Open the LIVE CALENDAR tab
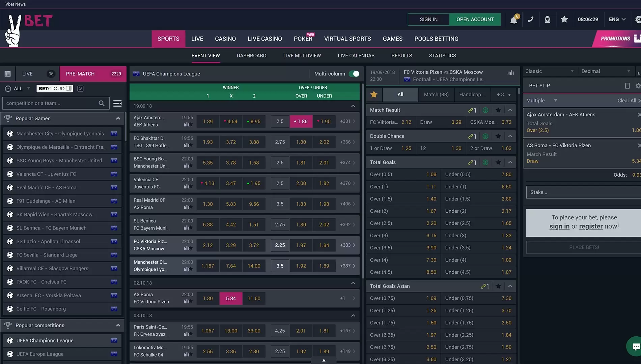 coord(356,56)
